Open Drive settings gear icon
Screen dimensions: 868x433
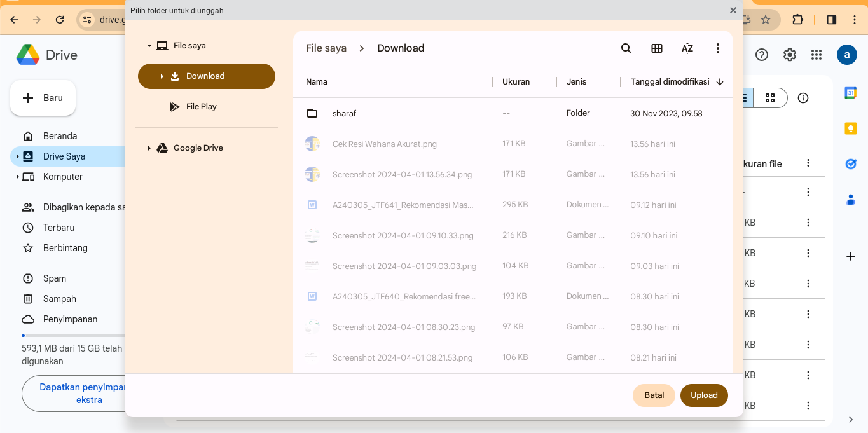790,55
